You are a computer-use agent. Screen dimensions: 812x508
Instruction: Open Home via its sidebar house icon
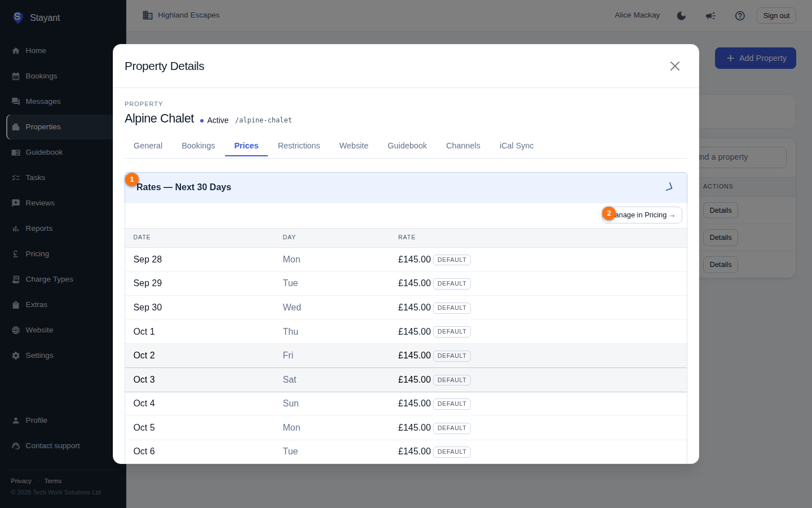click(x=16, y=51)
